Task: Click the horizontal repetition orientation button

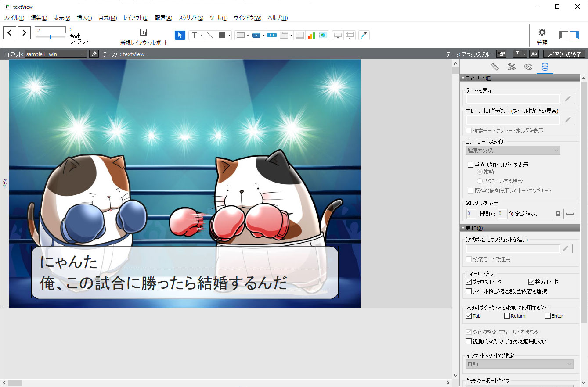Action: (570, 214)
